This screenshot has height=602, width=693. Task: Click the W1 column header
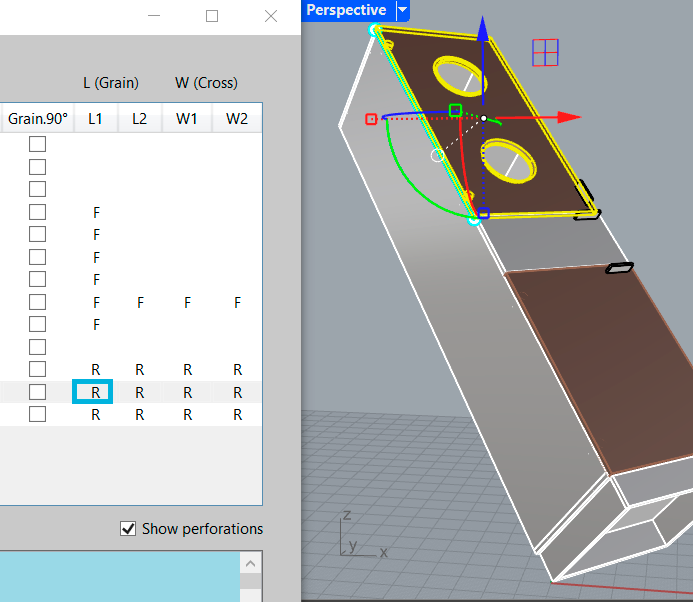click(x=187, y=118)
